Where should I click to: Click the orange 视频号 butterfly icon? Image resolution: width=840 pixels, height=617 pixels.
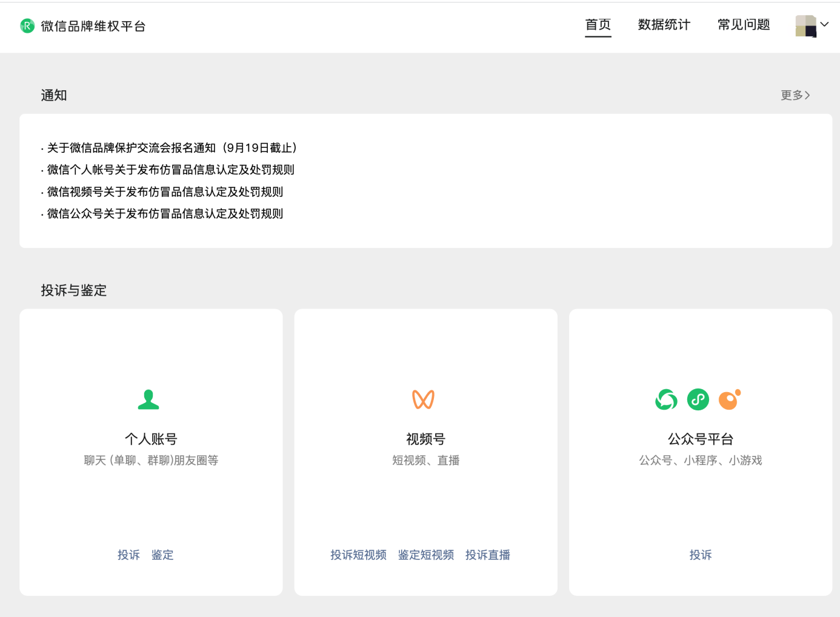tap(424, 399)
